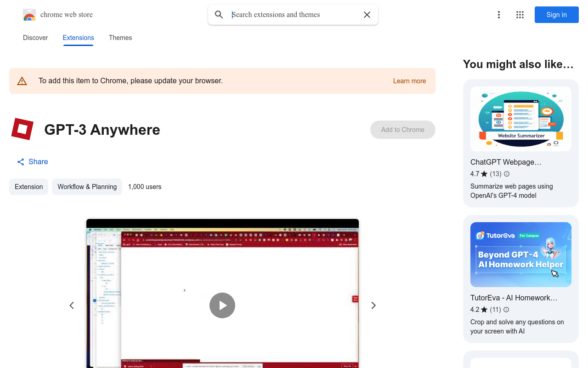Open the Workflow & Planning category
The height and width of the screenshot is (368, 588).
click(x=87, y=187)
